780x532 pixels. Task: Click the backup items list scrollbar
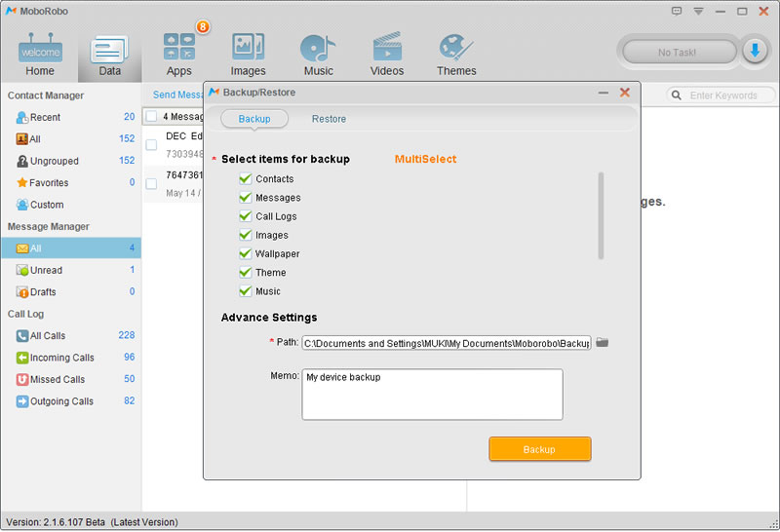[601, 215]
